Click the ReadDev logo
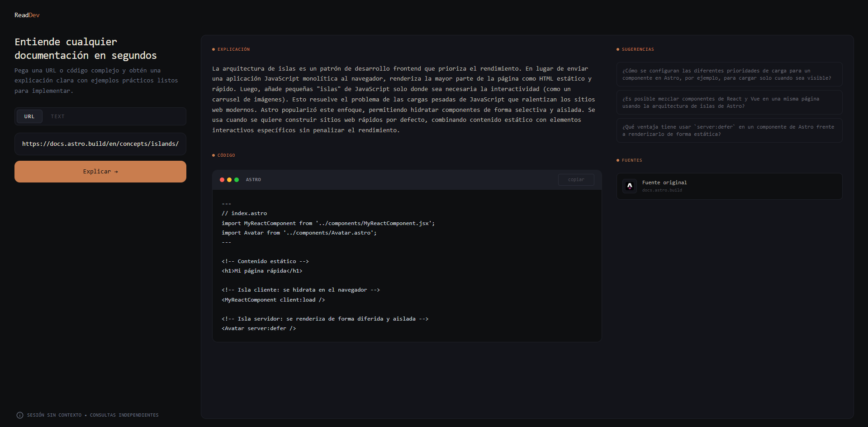 point(27,15)
